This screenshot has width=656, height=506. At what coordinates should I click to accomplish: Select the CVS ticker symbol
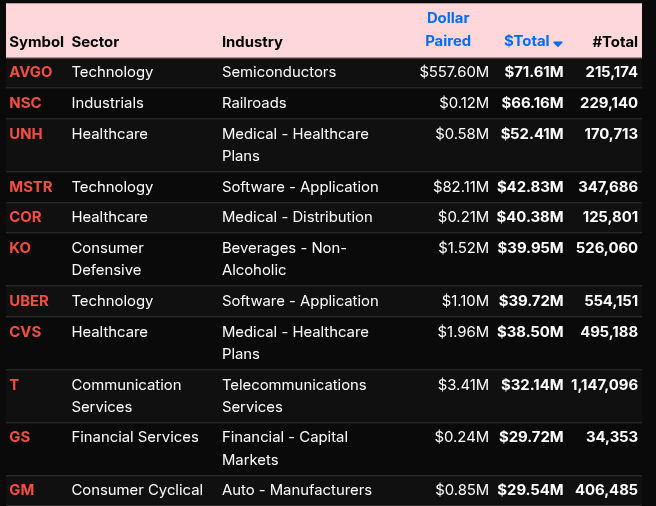pyautogui.click(x=25, y=332)
